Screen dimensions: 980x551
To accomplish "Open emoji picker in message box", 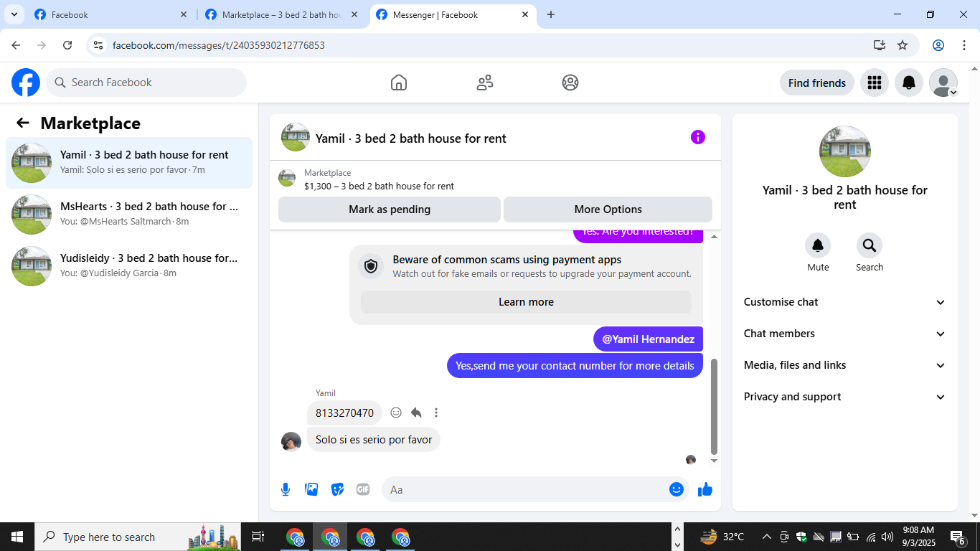I will (x=677, y=489).
